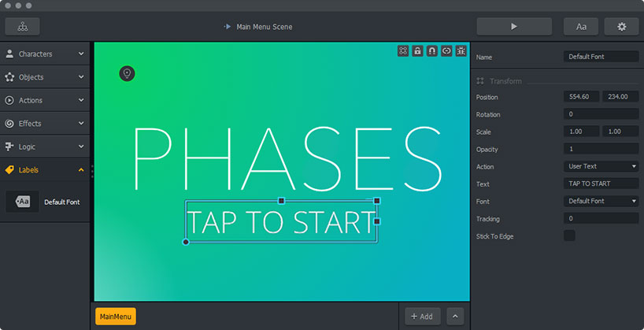Click the macOS window close button

pyautogui.click(x=8, y=6)
